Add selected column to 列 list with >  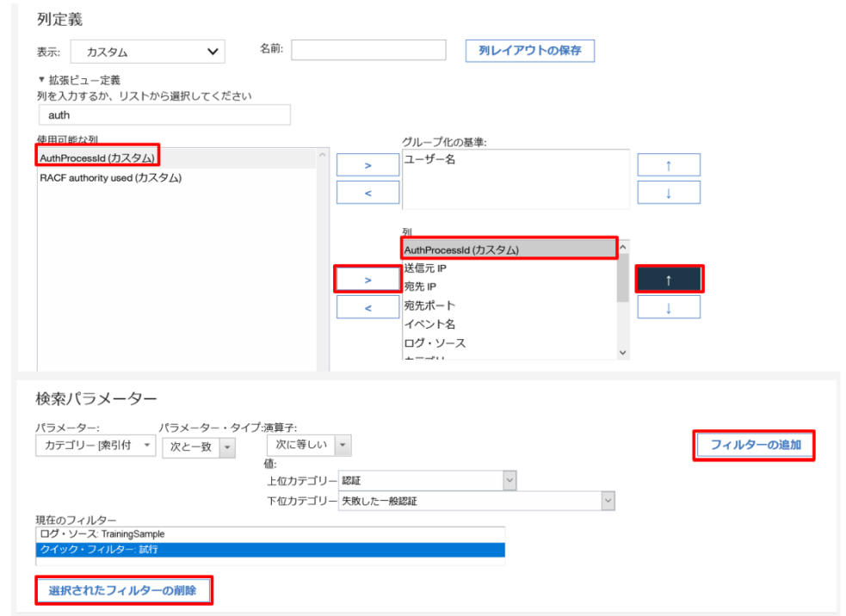pos(368,280)
